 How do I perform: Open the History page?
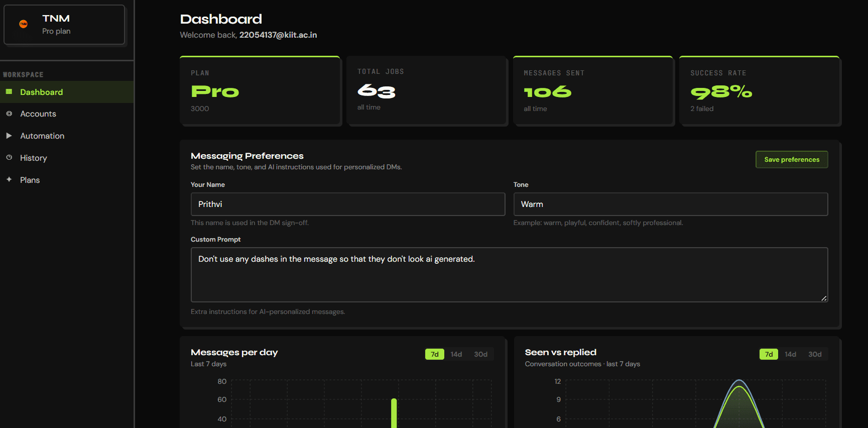67,158
